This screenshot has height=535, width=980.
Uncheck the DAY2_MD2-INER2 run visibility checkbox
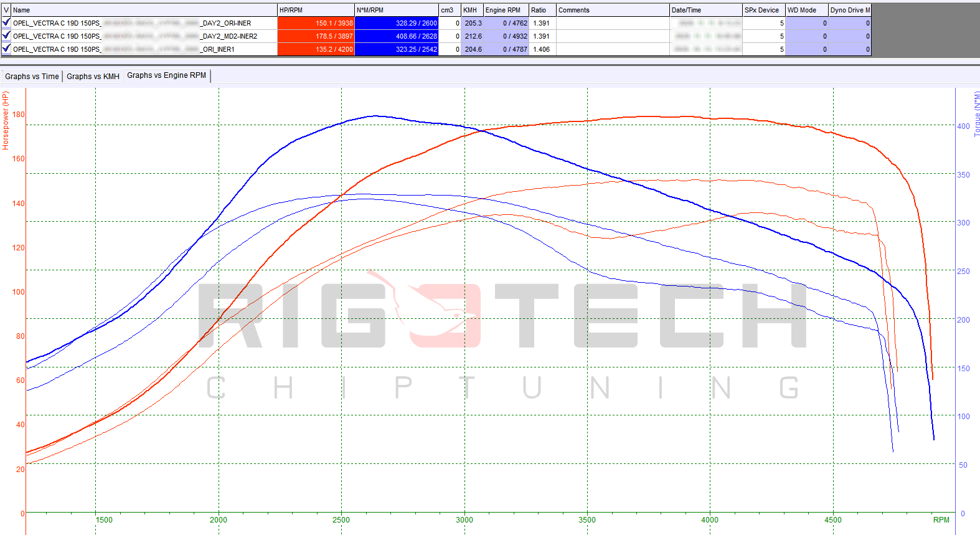click(x=6, y=36)
